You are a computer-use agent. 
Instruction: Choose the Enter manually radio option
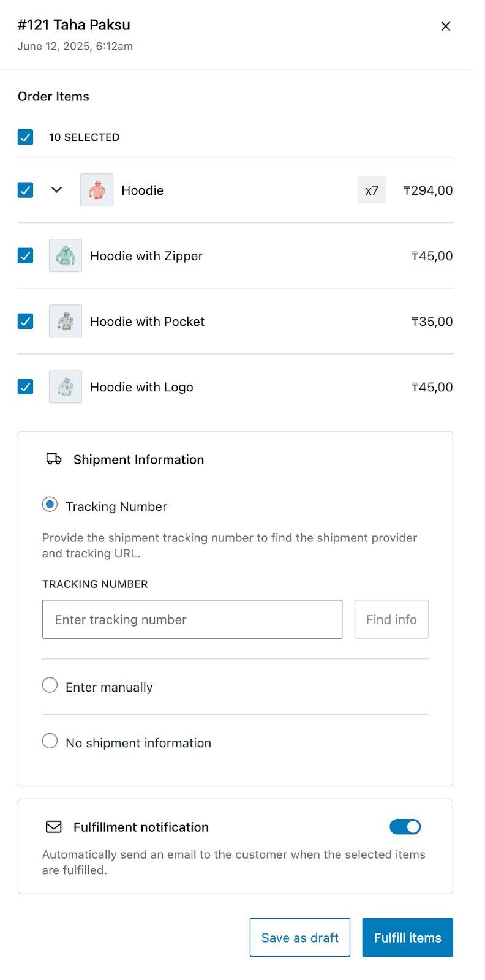pos(50,685)
